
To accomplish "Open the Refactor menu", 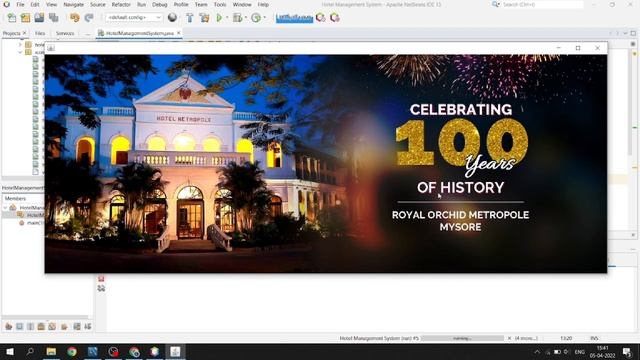I will (x=121, y=4).
